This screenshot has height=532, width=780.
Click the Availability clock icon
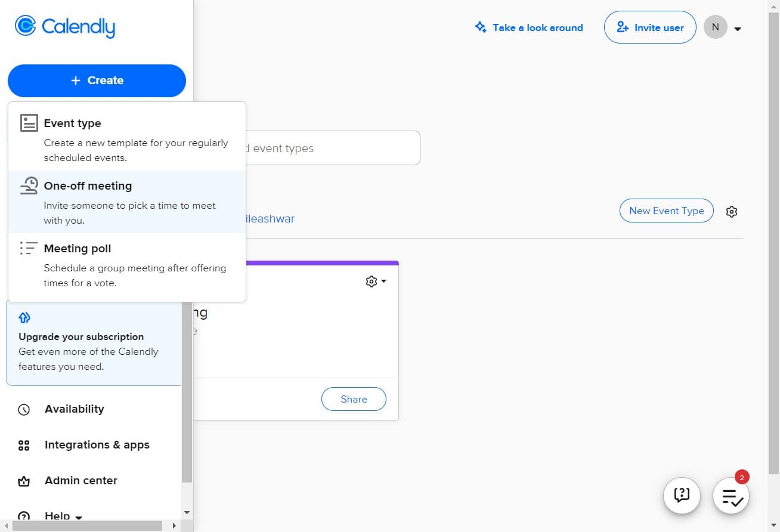(24, 409)
